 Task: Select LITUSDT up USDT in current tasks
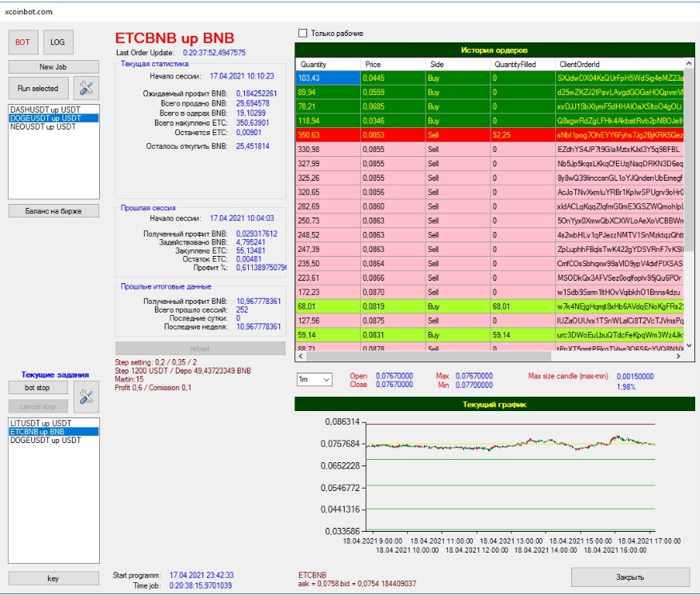coord(41,423)
